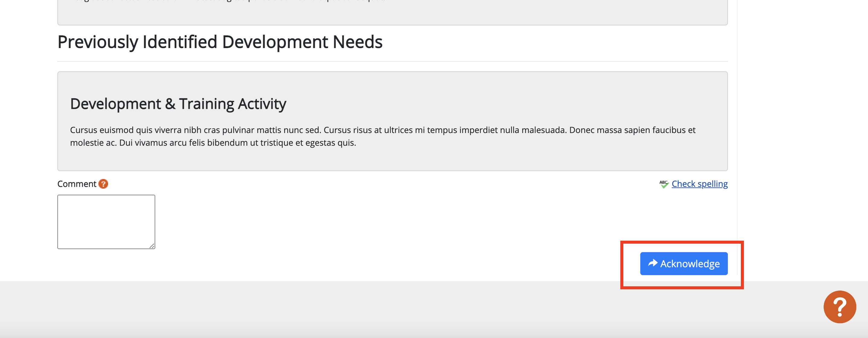Select the Previously Identified Development Needs heading
Viewport: 868px width, 338px height.
click(220, 42)
